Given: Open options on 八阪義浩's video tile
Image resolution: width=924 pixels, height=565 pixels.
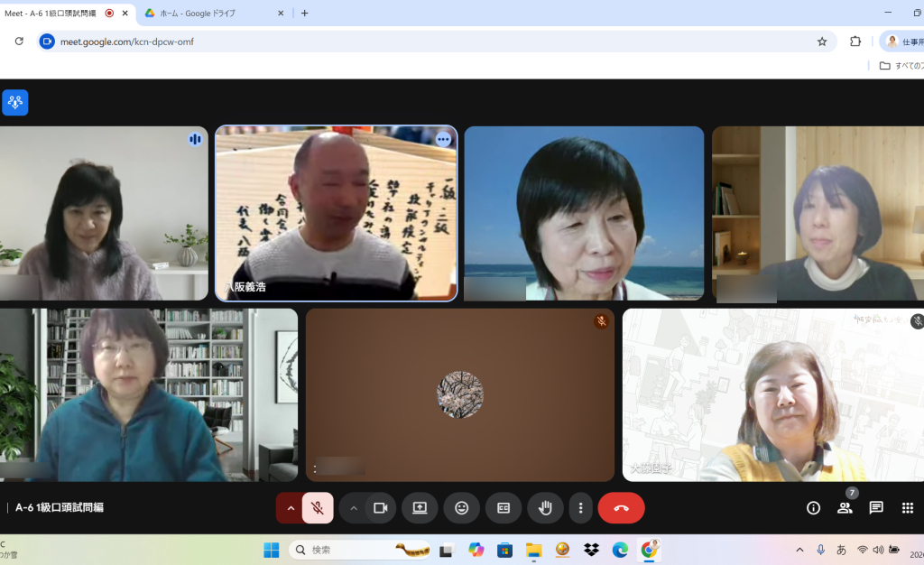Looking at the screenshot, I should [x=443, y=139].
